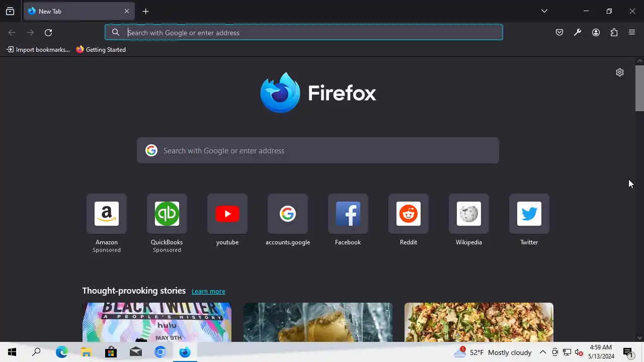Click the Learn more link
The image size is (644, 362).
point(208,292)
